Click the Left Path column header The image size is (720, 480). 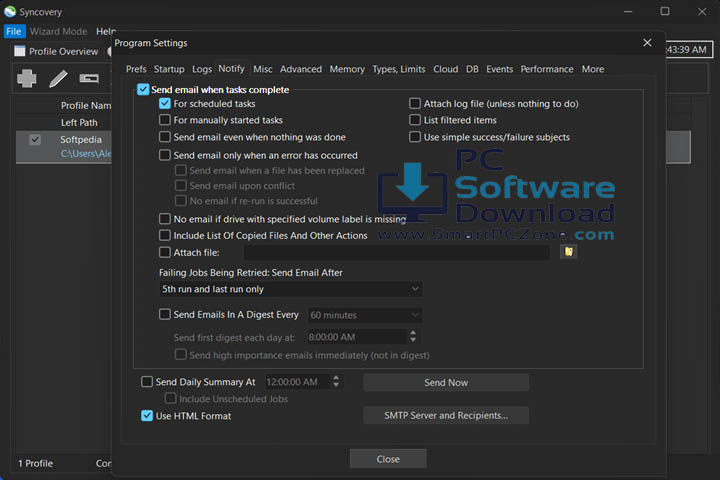pyautogui.click(x=79, y=123)
